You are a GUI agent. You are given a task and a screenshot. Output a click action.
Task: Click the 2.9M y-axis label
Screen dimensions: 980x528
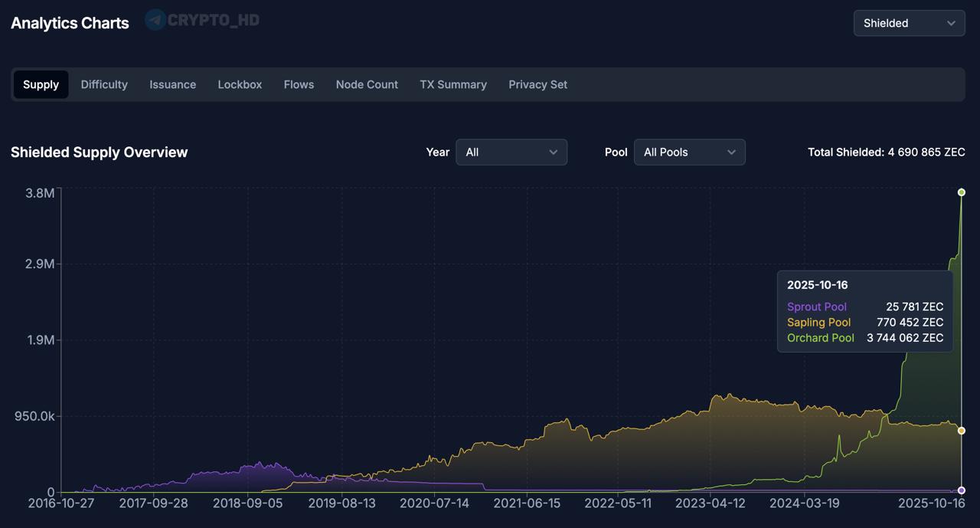(40, 264)
